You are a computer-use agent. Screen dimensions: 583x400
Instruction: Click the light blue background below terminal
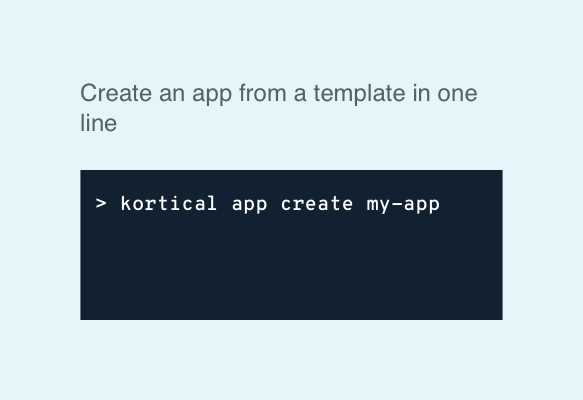point(291,360)
